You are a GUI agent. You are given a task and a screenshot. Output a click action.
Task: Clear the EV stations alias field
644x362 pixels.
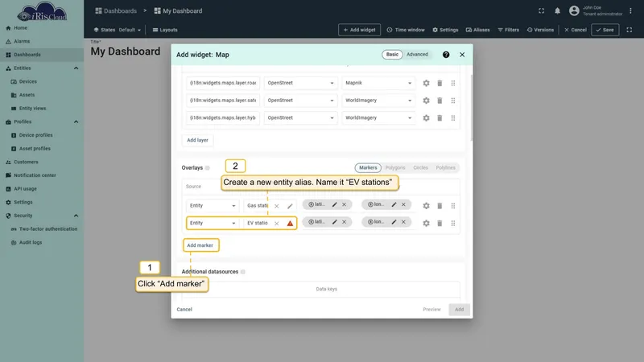[x=277, y=224]
